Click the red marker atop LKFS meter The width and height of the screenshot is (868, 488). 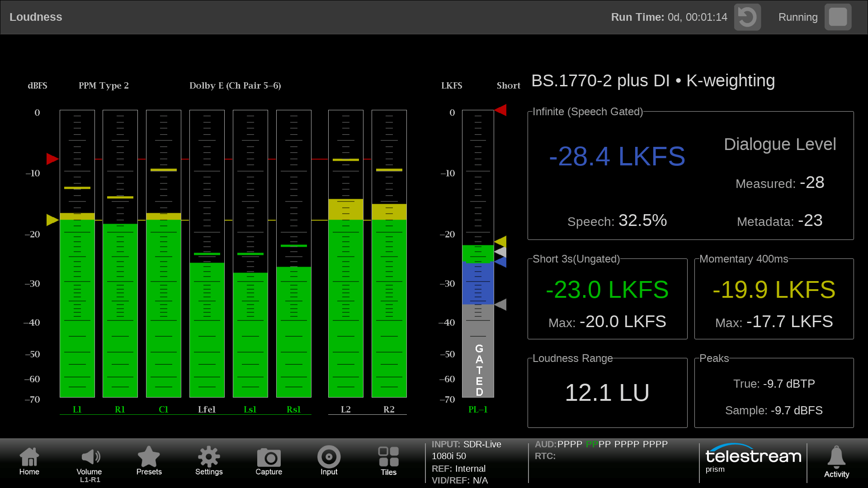pos(500,110)
